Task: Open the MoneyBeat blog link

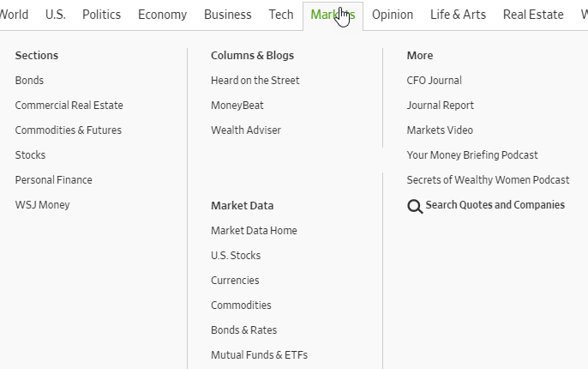Action: [x=237, y=106]
